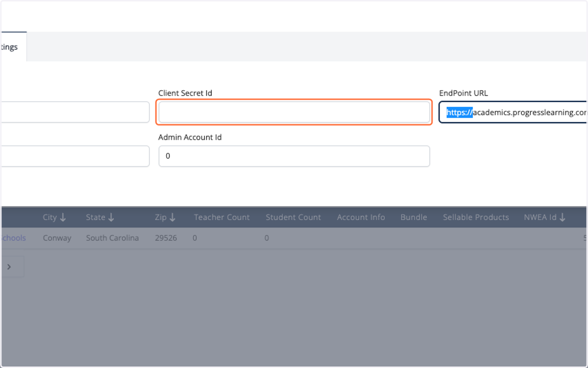Click the Conway city cell
This screenshot has width=588, height=368.
point(57,238)
